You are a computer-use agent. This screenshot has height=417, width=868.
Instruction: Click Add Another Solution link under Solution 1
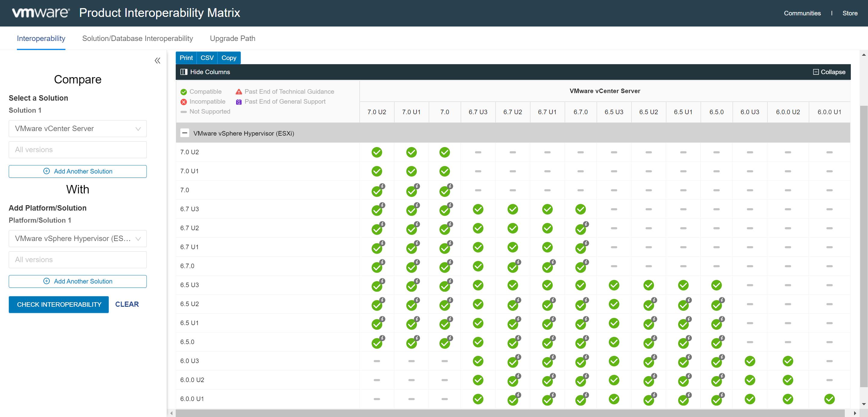pyautogui.click(x=77, y=171)
